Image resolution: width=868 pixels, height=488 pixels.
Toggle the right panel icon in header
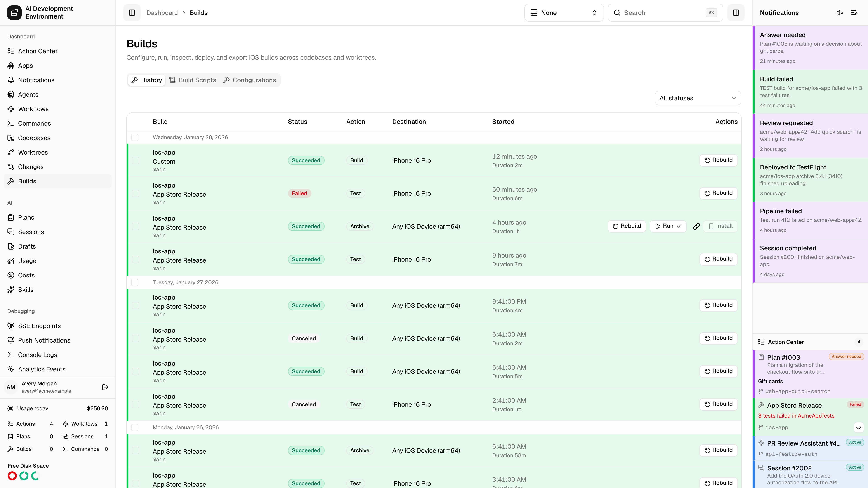[x=736, y=13]
